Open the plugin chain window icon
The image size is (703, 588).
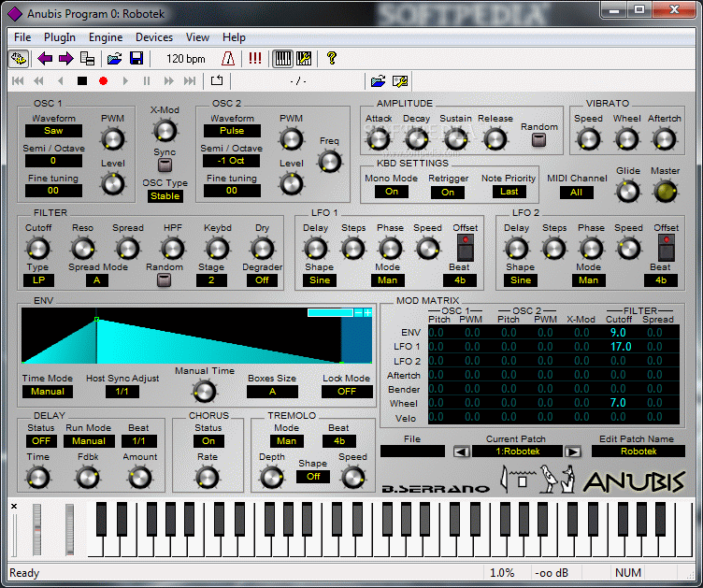pos(87,59)
